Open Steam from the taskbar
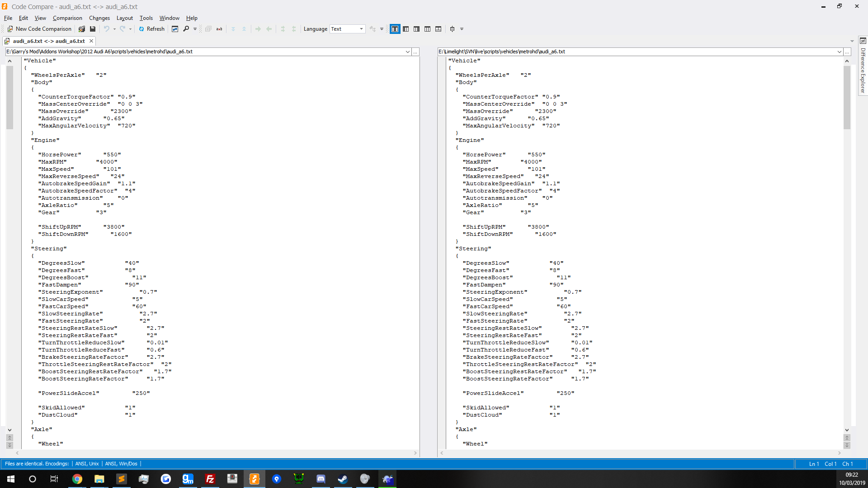This screenshot has width=868, height=488. point(343,479)
